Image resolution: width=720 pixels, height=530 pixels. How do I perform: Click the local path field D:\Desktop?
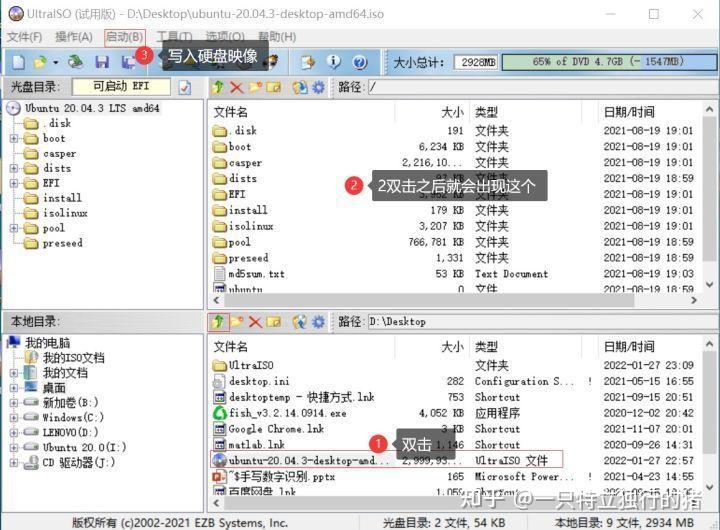(541, 321)
